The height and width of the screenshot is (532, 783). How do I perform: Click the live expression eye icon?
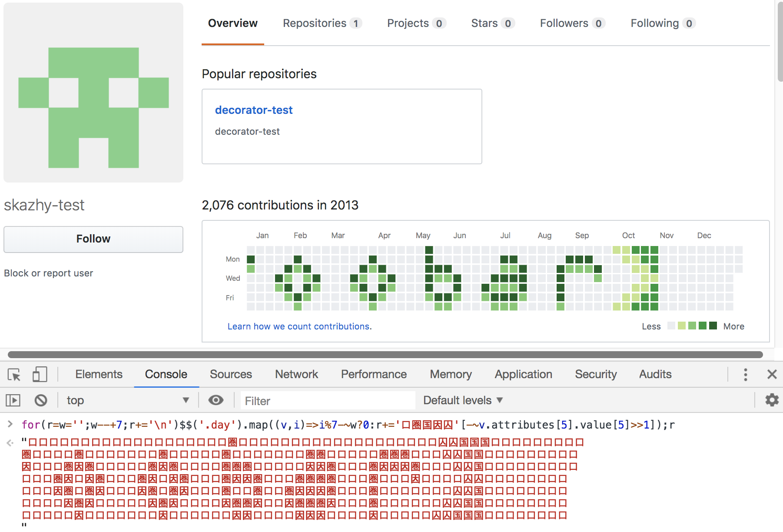tap(216, 400)
